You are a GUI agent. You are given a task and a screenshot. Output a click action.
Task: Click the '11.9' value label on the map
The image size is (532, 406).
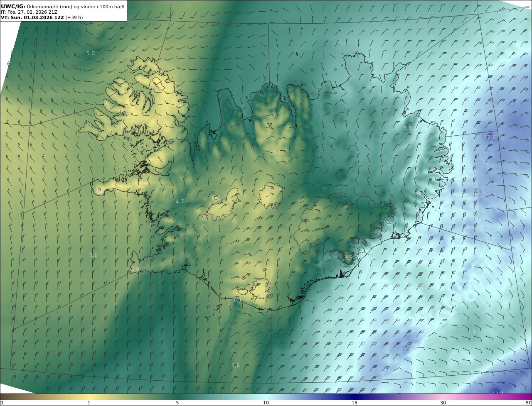[480, 192]
